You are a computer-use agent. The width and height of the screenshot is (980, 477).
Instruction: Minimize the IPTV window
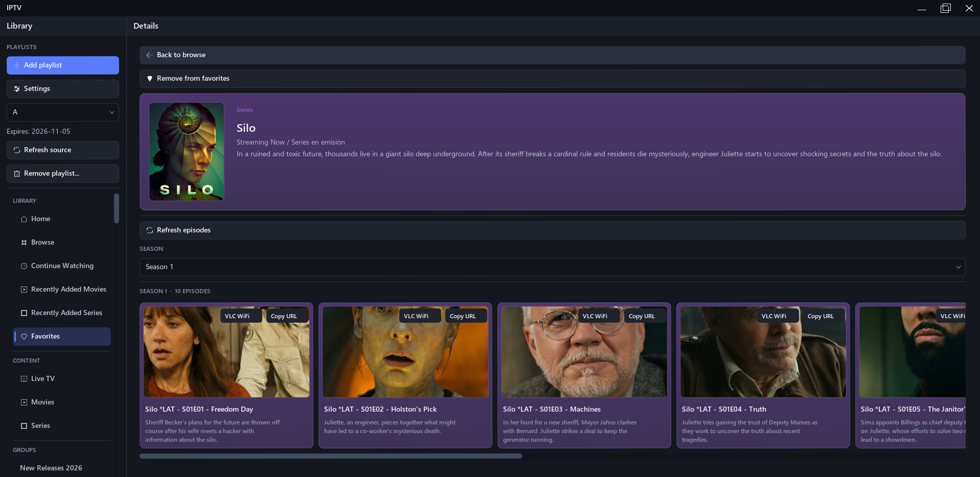922,8
